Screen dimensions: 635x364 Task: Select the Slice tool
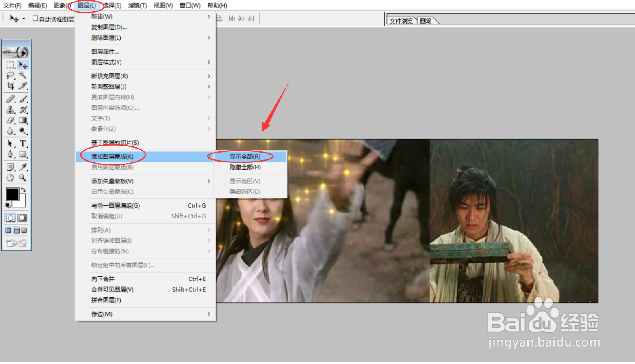tap(23, 86)
